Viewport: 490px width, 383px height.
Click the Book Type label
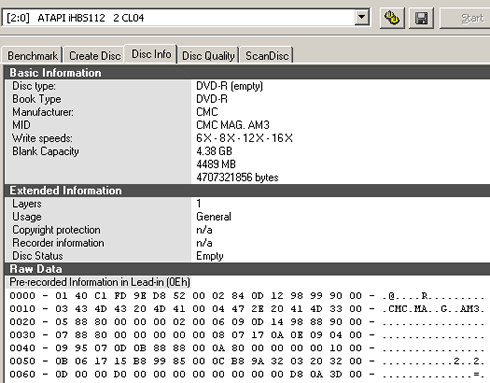pos(37,99)
